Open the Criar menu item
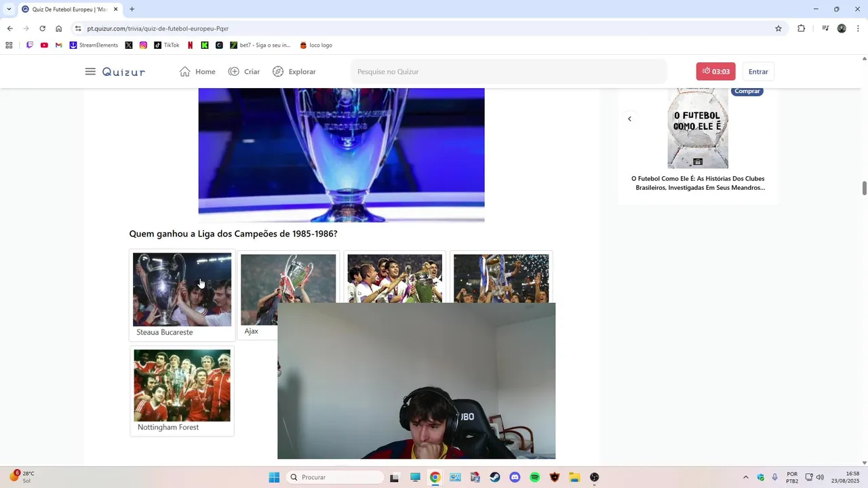The height and width of the screenshot is (488, 868). pos(244,72)
